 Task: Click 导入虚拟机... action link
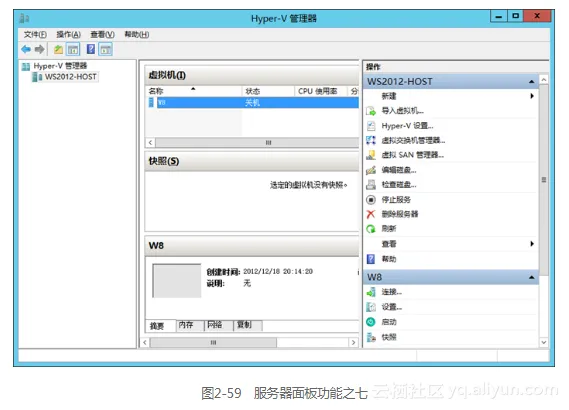[402, 111]
